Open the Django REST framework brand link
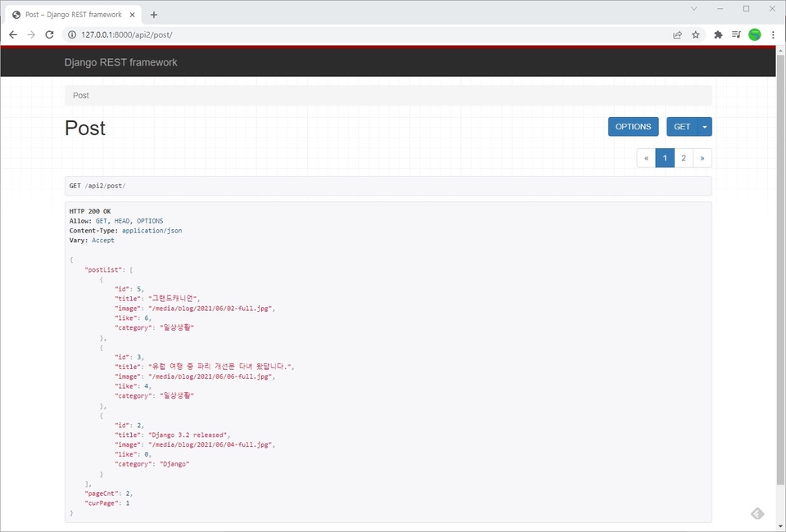Image resolution: width=786 pixels, height=532 pixels. [x=121, y=63]
